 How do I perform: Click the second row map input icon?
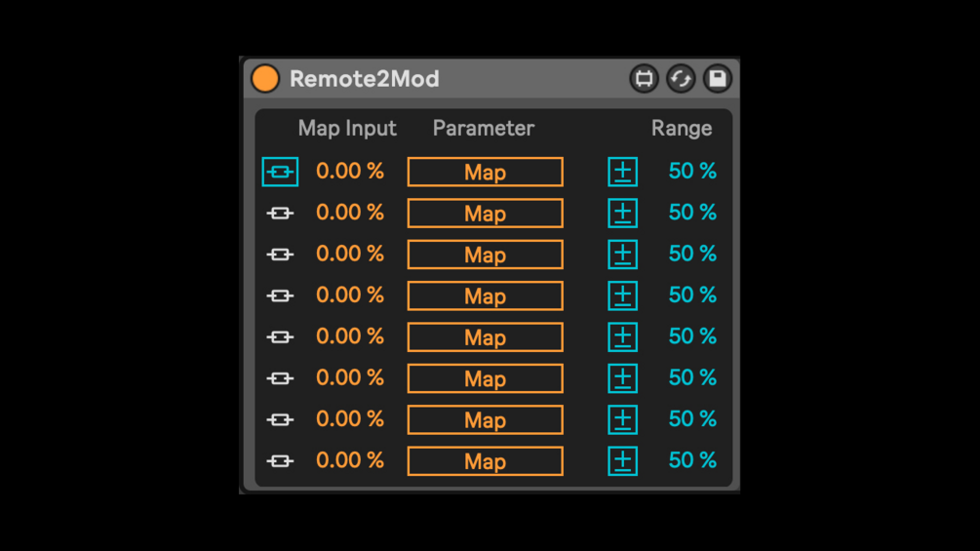pyautogui.click(x=280, y=214)
